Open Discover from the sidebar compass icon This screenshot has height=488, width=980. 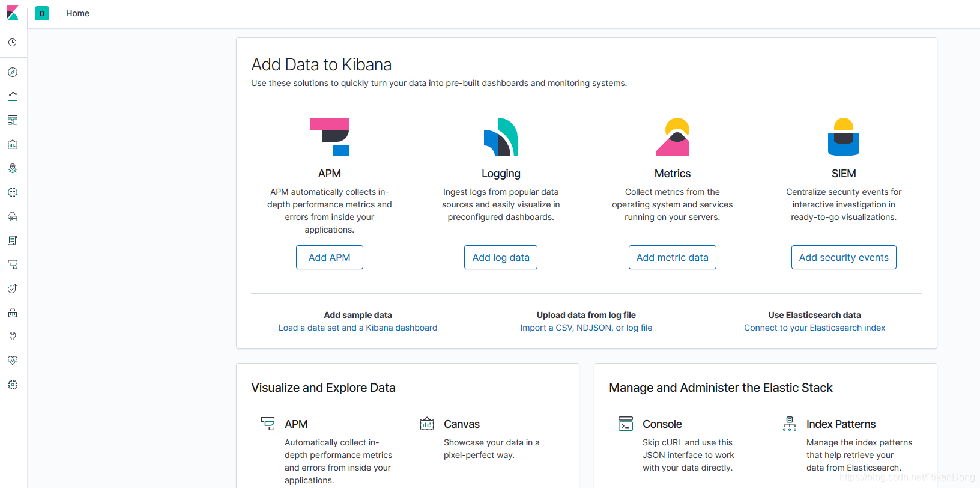point(13,72)
